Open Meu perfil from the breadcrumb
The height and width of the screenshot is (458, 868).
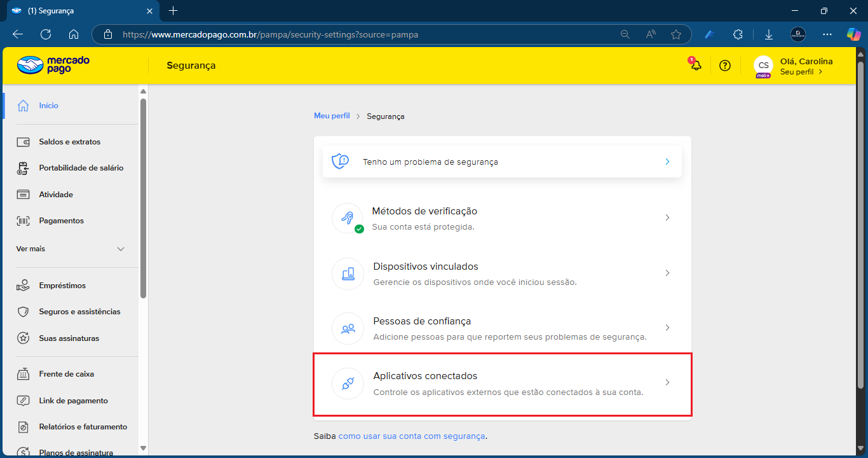[331, 116]
